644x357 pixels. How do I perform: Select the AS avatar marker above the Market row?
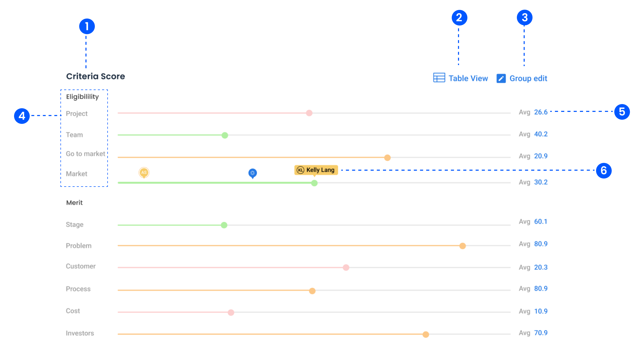[x=144, y=172]
